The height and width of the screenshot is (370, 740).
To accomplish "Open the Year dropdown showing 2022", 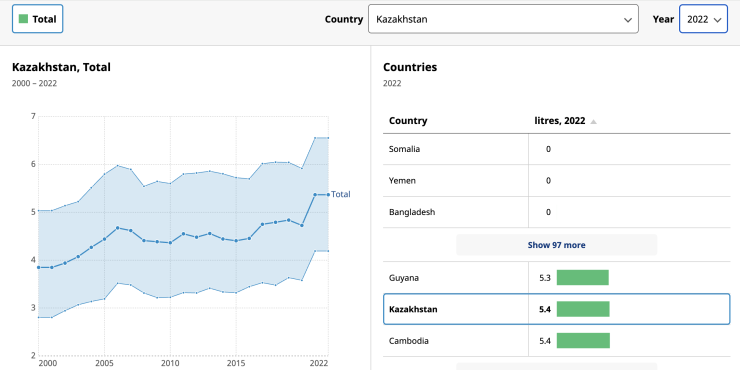I will click(x=703, y=19).
